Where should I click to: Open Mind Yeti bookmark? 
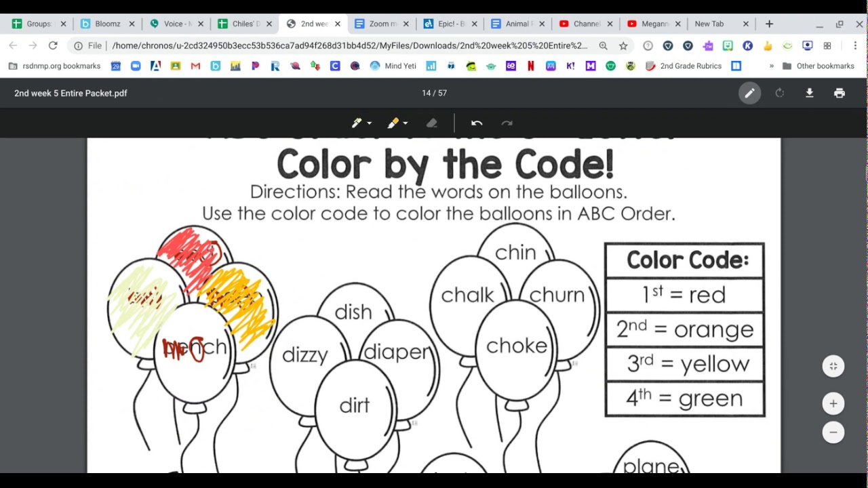(393, 66)
